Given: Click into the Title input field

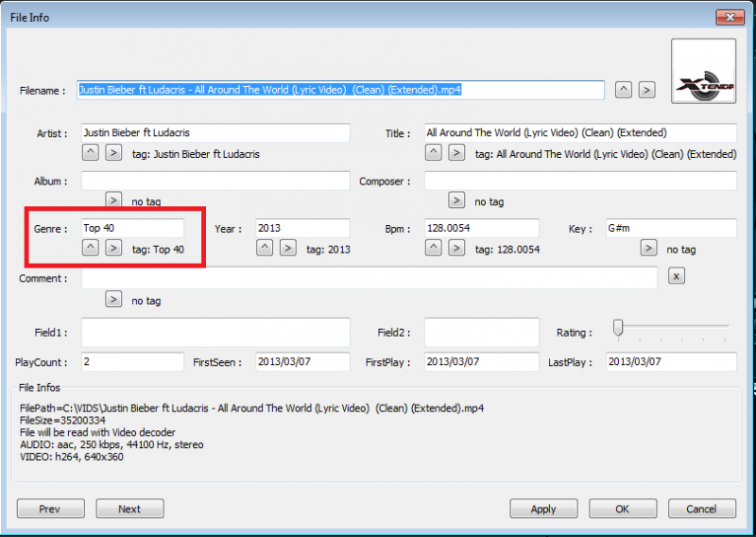Looking at the screenshot, I should point(580,132).
